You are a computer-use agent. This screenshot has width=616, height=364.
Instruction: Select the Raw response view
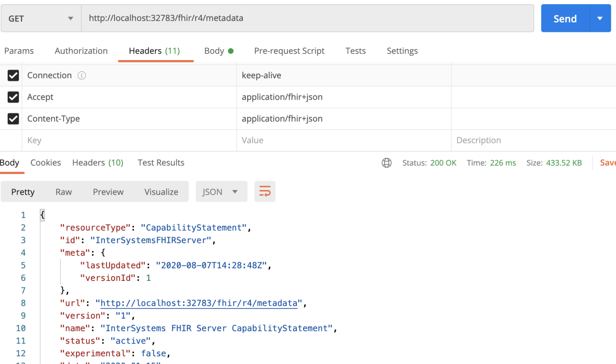(x=64, y=192)
